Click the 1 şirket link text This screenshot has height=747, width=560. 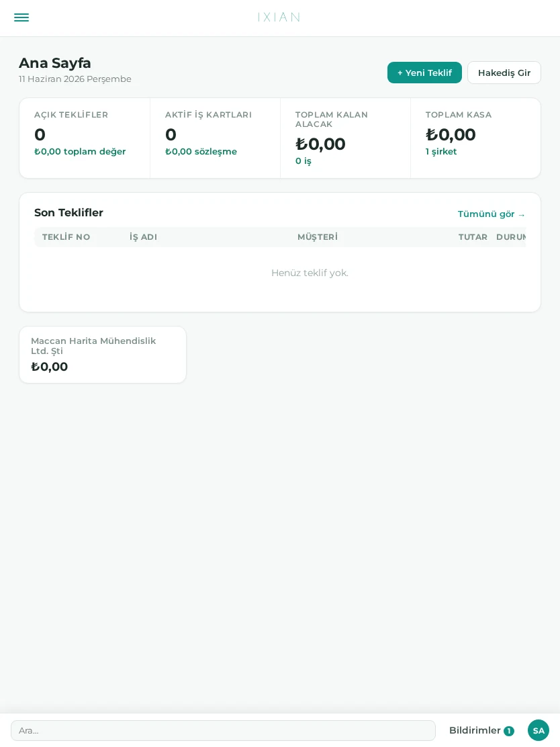(441, 152)
